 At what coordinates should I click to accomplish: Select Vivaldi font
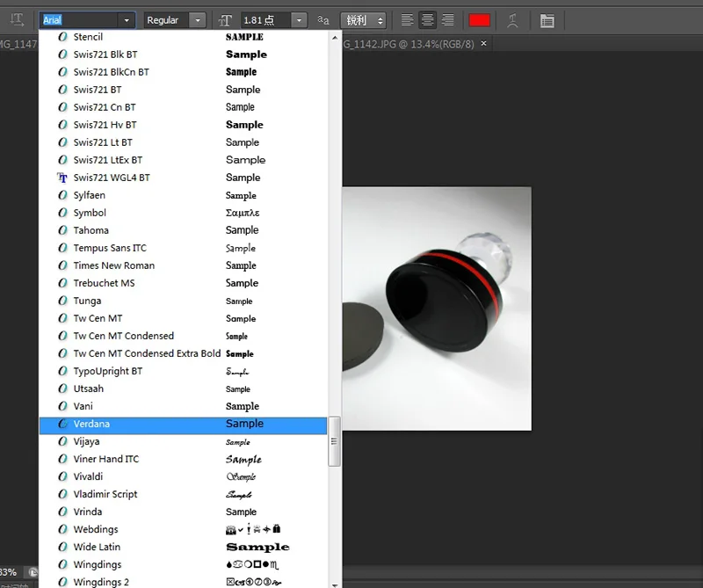[x=183, y=476]
